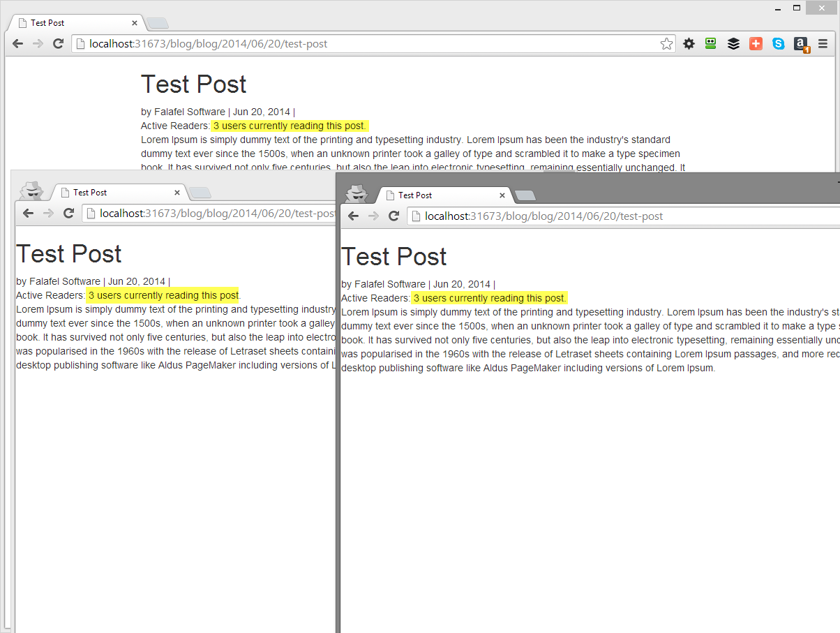The image size is (840, 633).
Task: Open a new tab next to Test Post
Action: tap(158, 22)
